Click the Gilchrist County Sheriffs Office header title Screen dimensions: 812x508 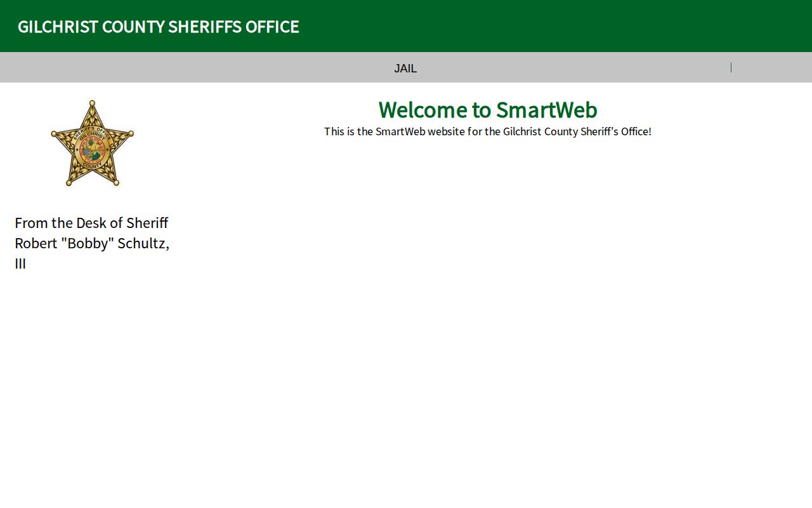(159, 27)
